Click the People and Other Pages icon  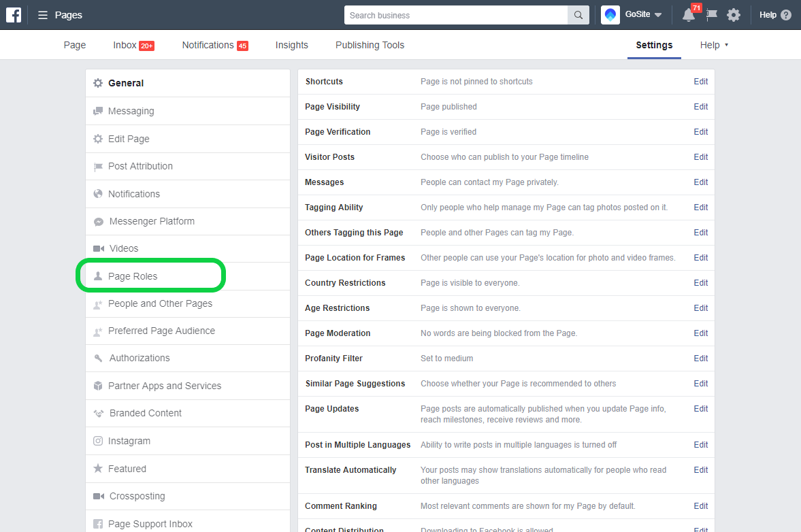click(98, 304)
